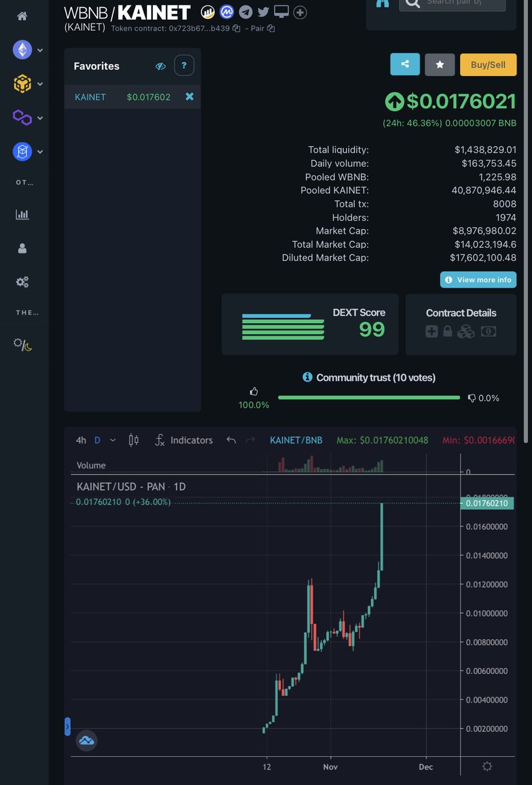Viewport: 532px width, 785px height.
Task: Click the TradingView logo icon
Action: point(87,741)
